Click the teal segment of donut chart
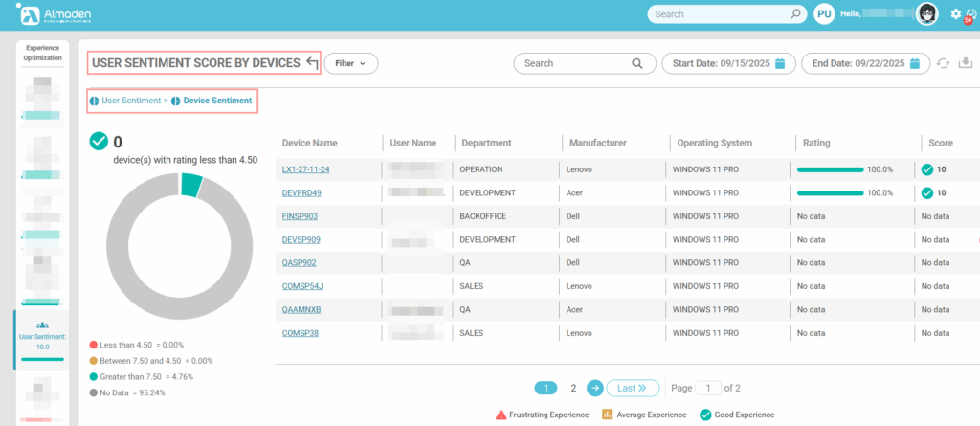Screen dimensions: 980x426 pyautogui.click(x=191, y=185)
